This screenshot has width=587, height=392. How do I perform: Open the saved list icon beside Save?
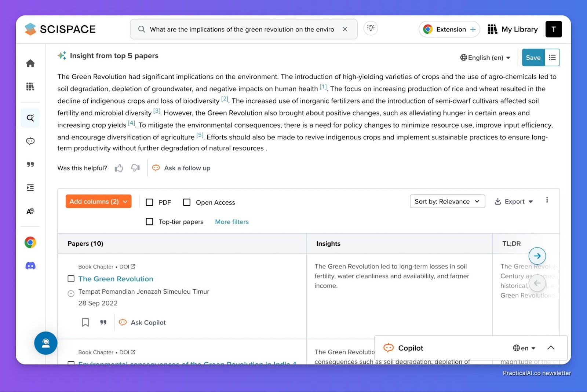tap(552, 58)
